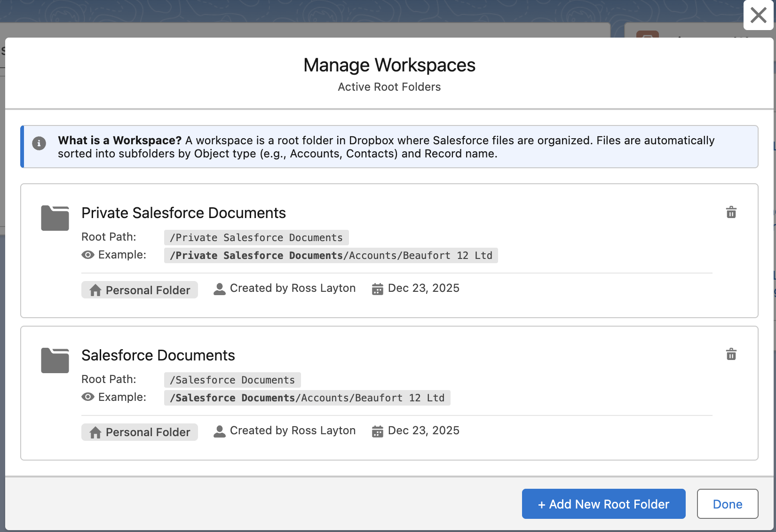Select the /Private Salesforce Documents root path
Image resolution: width=776 pixels, height=532 pixels.
click(x=256, y=237)
